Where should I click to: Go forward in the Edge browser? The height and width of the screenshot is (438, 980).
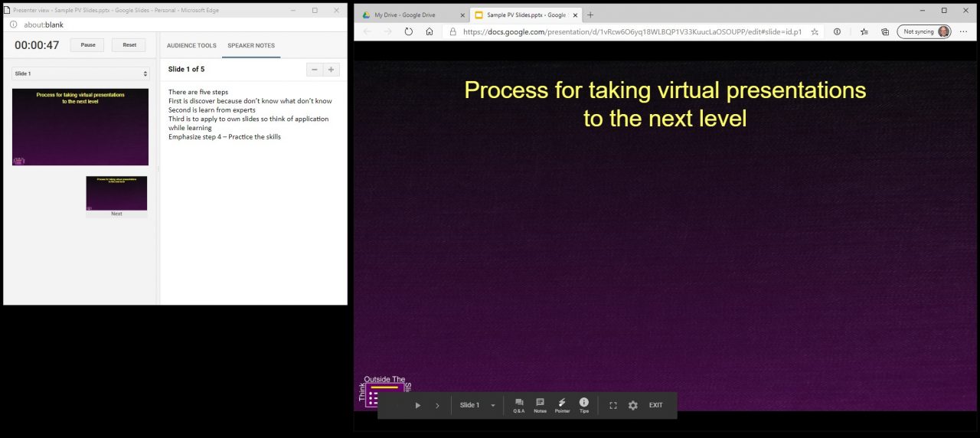[x=388, y=31]
